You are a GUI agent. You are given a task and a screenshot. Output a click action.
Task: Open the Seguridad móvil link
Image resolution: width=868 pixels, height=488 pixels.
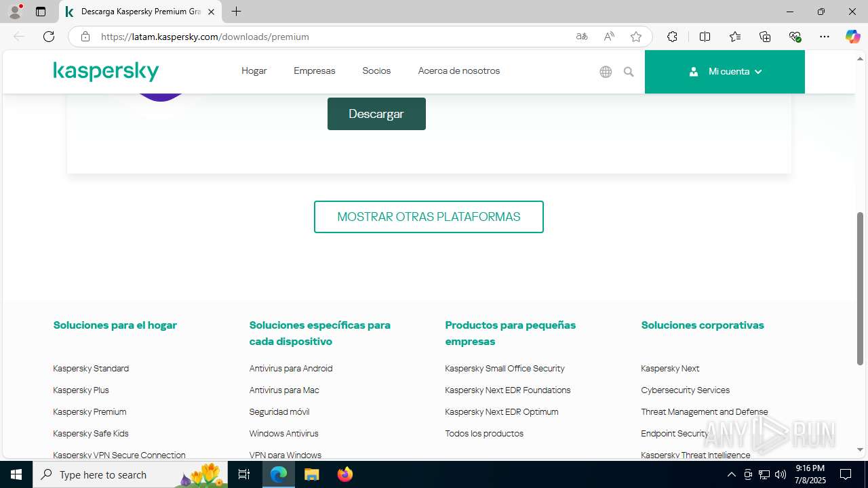[x=279, y=412]
